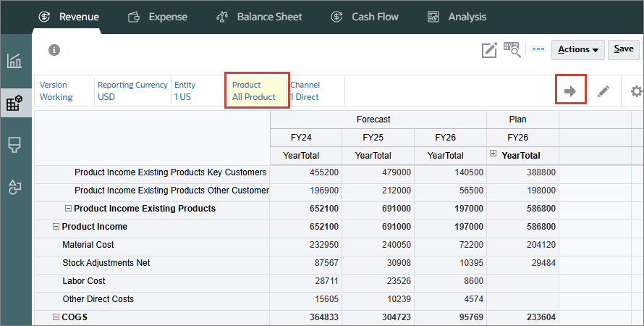Open the bucket-shaped sidebar icon
The height and width of the screenshot is (326, 644).
tap(14, 145)
